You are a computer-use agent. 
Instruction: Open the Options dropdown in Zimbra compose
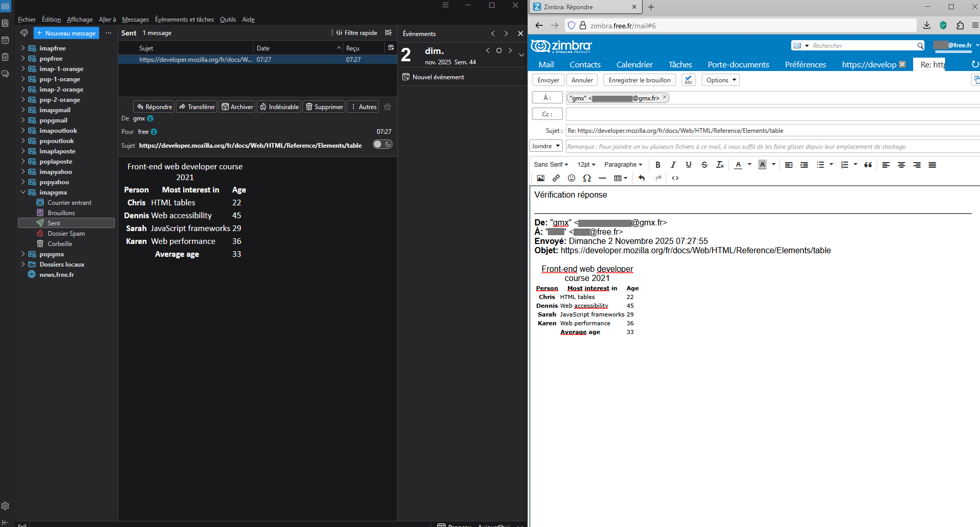[720, 80]
